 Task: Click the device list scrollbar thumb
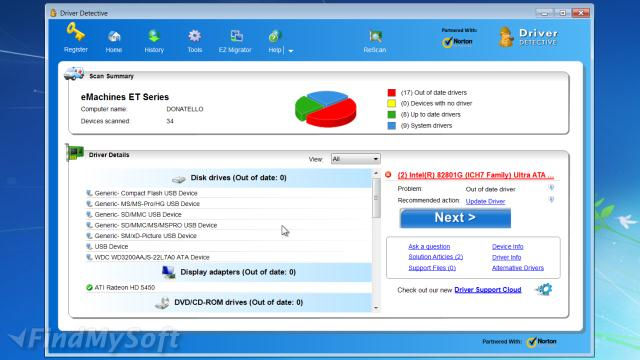tap(376, 198)
